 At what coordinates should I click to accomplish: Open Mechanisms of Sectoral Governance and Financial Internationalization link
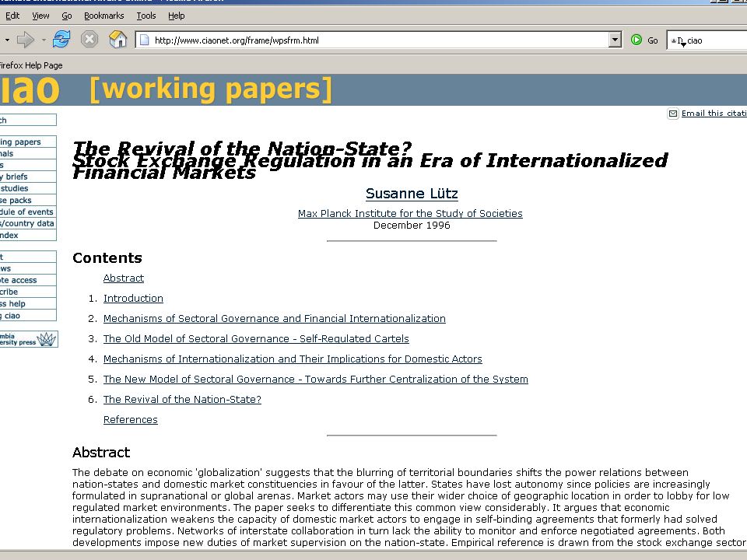(x=275, y=319)
